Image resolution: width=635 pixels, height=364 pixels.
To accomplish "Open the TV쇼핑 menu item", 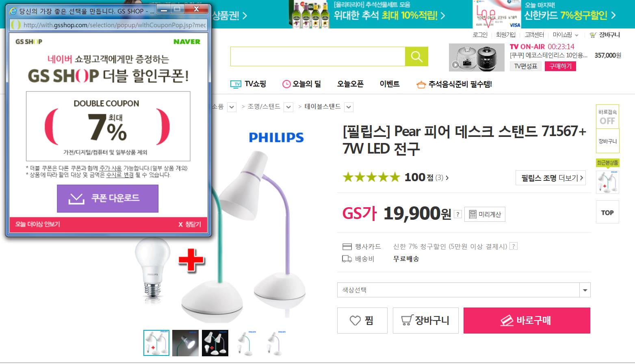I will (x=248, y=84).
